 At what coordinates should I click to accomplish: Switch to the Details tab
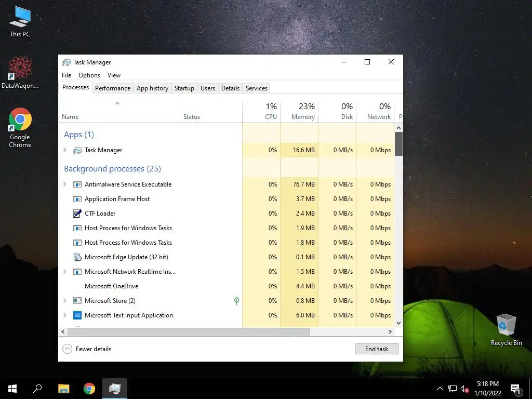230,88
